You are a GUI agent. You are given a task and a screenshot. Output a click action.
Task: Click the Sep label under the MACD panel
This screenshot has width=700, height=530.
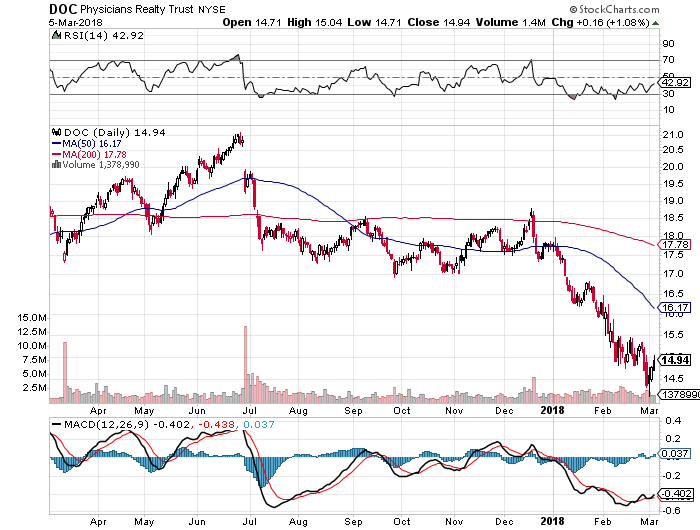(353, 522)
